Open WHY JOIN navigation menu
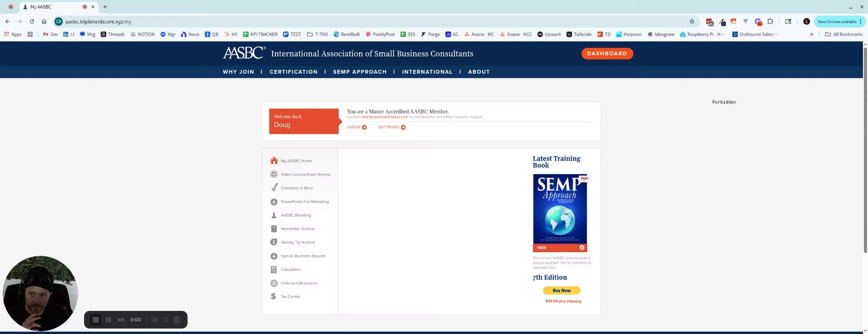868x334 pixels. [x=238, y=72]
